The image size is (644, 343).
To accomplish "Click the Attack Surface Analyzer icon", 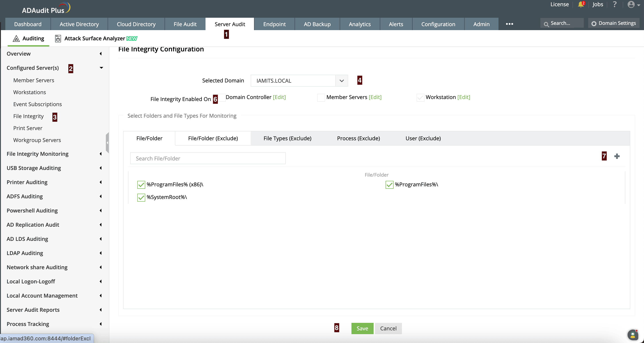I will point(58,39).
